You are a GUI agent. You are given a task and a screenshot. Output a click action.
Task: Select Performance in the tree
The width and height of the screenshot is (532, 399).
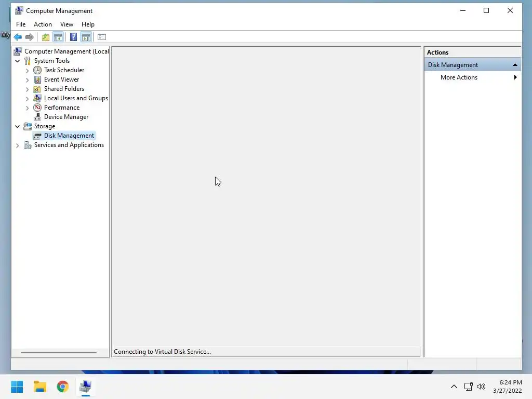(x=62, y=108)
